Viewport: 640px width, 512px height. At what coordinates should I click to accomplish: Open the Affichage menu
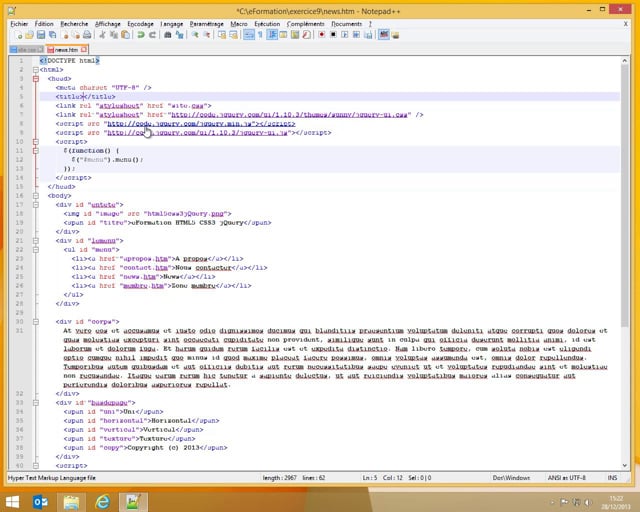[108, 24]
